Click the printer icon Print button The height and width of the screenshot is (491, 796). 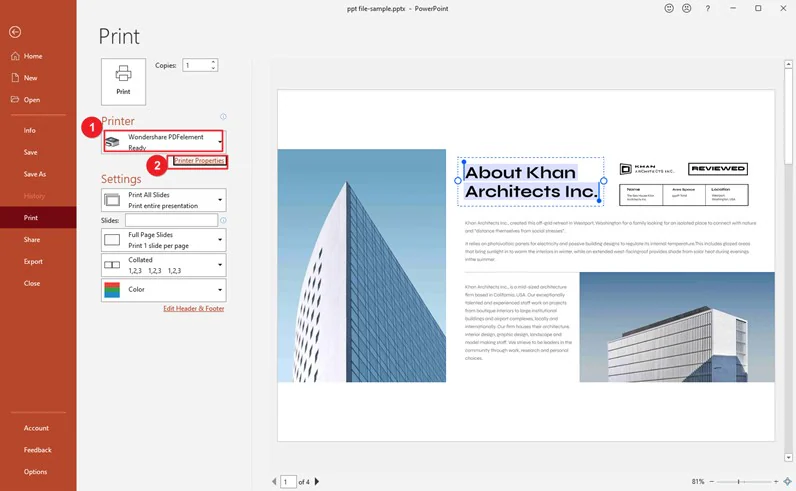pos(123,81)
